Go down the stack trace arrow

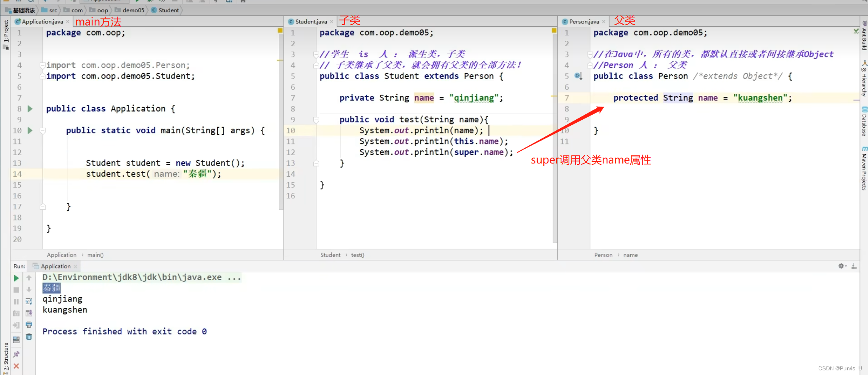(x=29, y=290)
